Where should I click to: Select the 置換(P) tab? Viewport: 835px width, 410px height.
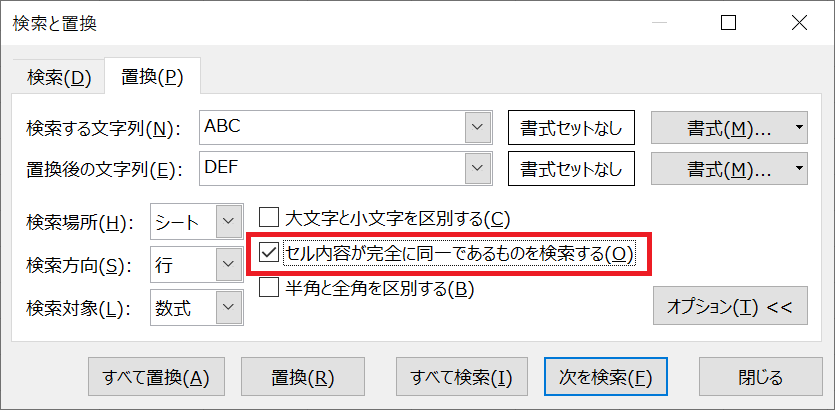pos(153,77)
